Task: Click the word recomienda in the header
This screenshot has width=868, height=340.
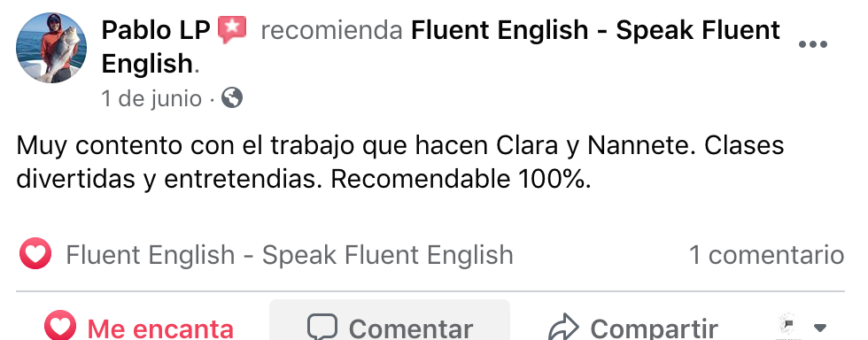Action: pos(331,30)
